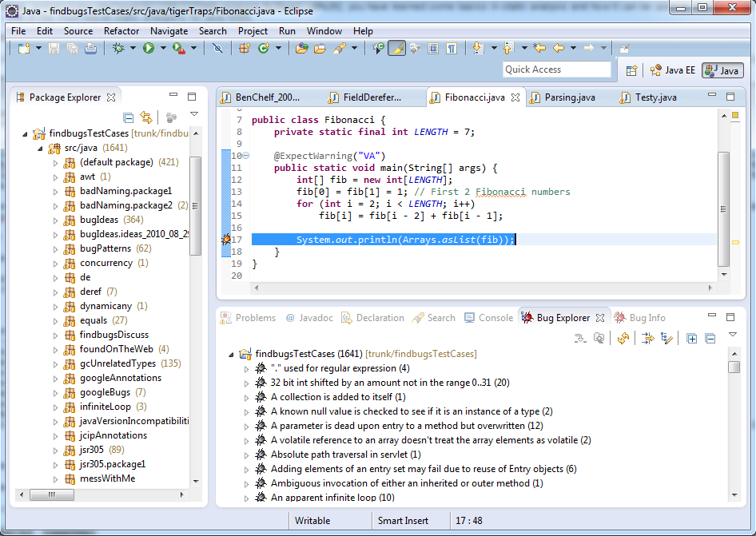This screenshot has width=756, height=536.
Task: Click the Refresh icon in Bug Explorer
Action: point(623,339)
